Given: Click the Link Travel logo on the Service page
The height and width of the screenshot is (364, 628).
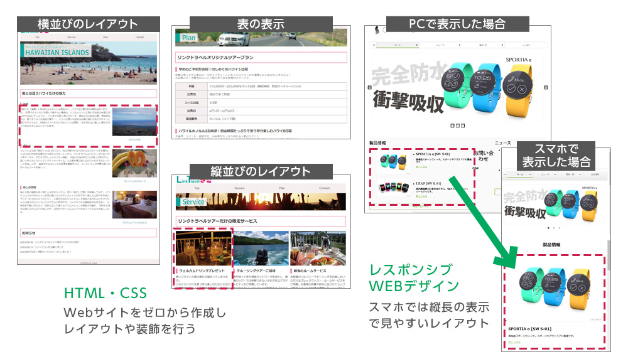Looking at the screenshot, I should point(194,179).
